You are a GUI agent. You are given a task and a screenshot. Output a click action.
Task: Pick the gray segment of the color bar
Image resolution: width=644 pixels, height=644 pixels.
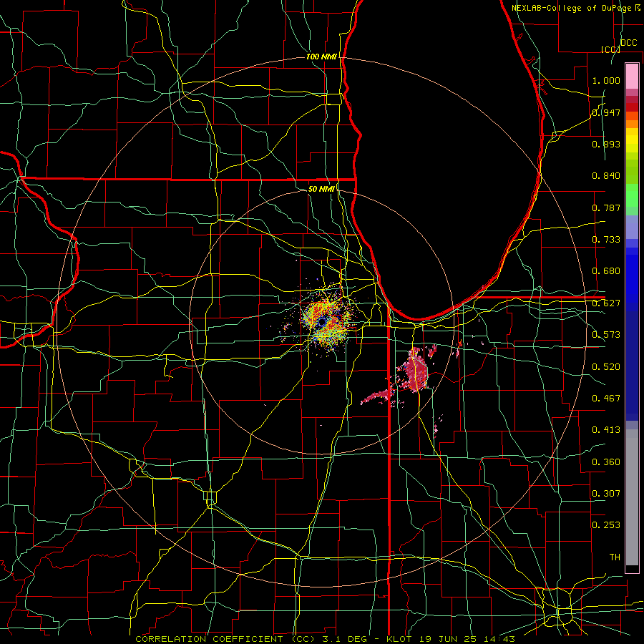[632, 497]
